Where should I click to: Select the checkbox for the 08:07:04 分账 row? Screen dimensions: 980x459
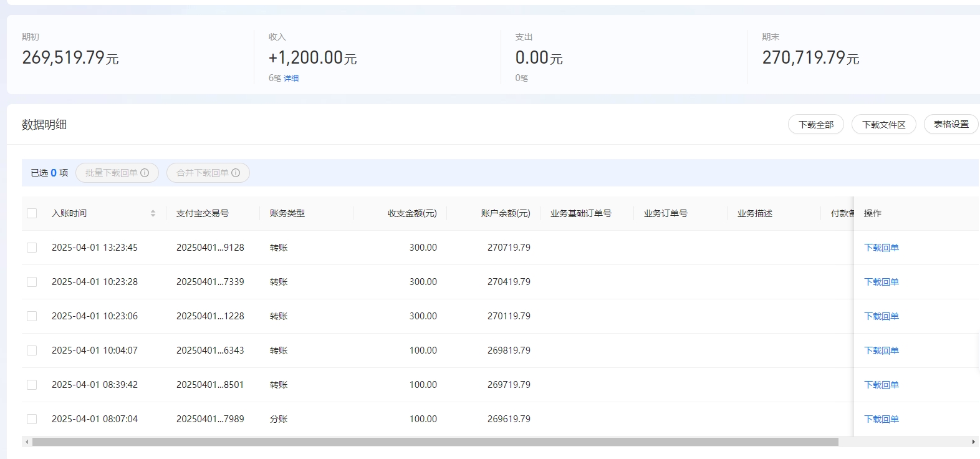[x=32, y=419]
